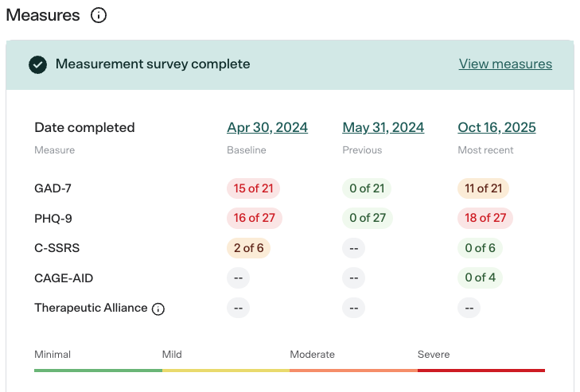Click the CAGE-AID 0 of 4 badge
The width and height of the screenshot is (580, 392).
[x=481, y=278]
